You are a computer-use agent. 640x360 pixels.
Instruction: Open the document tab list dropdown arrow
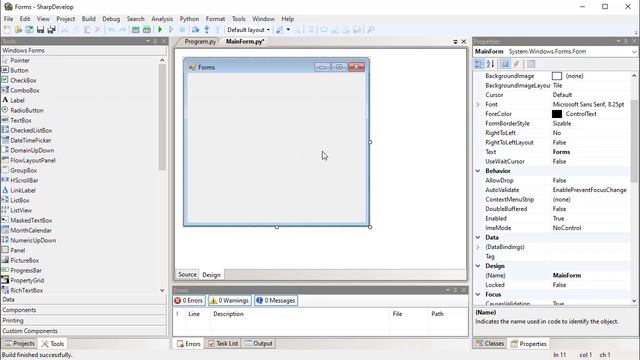pyautogui.click(x=455, y=42)
